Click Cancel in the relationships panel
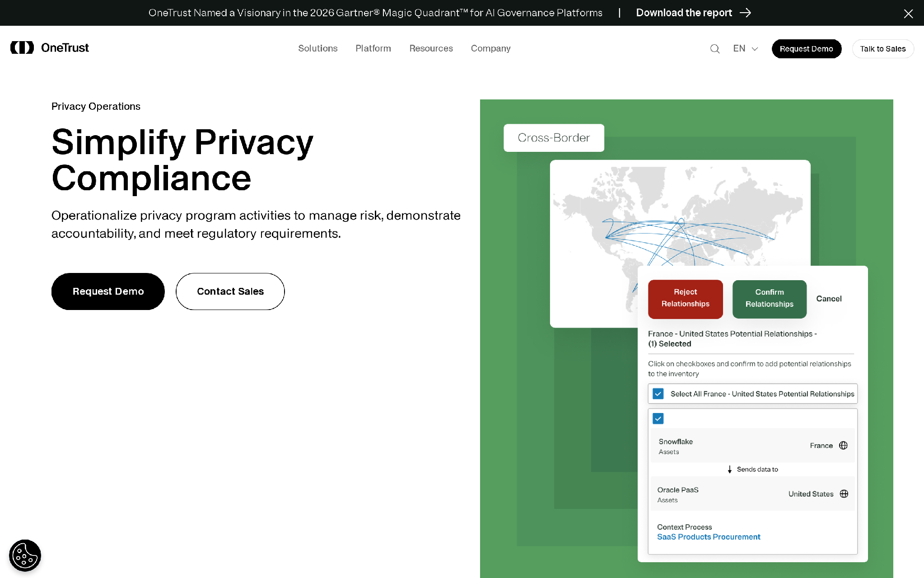The height and width of the screenshot is (578, 924). (x=829, y=299)
